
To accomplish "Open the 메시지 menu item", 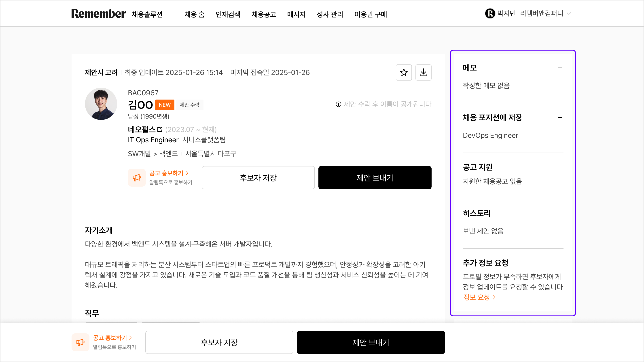I will point(296,15).
